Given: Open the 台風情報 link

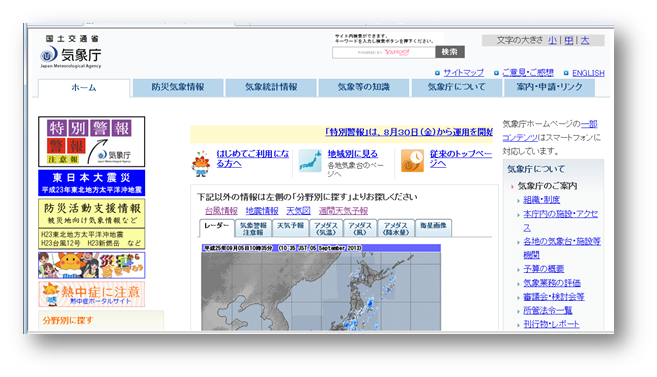Looking at the screenshot, I should coord(221,211).
